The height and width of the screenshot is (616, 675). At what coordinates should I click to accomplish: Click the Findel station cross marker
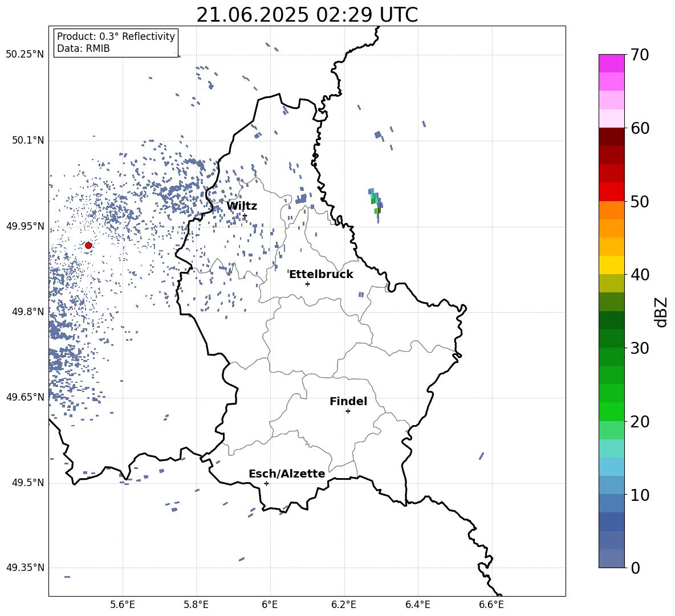click(x=348, y=411)
